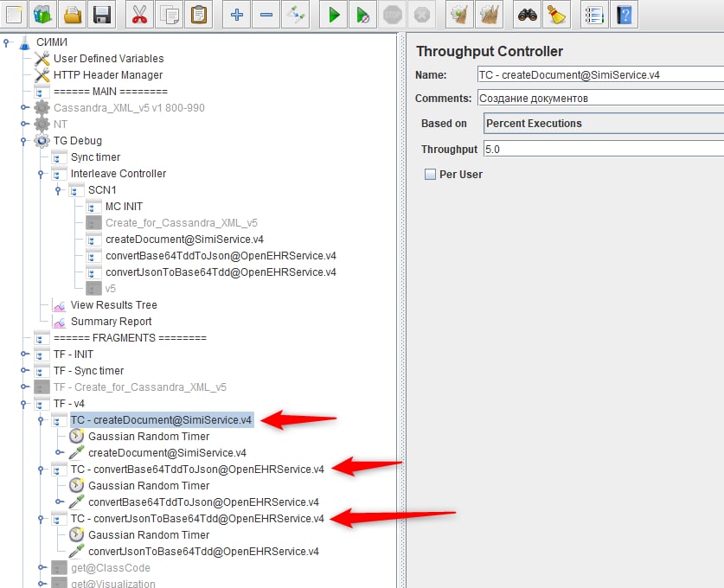Expand the TF - Sync timer fragment

pyautogui.click(x=24, y=370)
